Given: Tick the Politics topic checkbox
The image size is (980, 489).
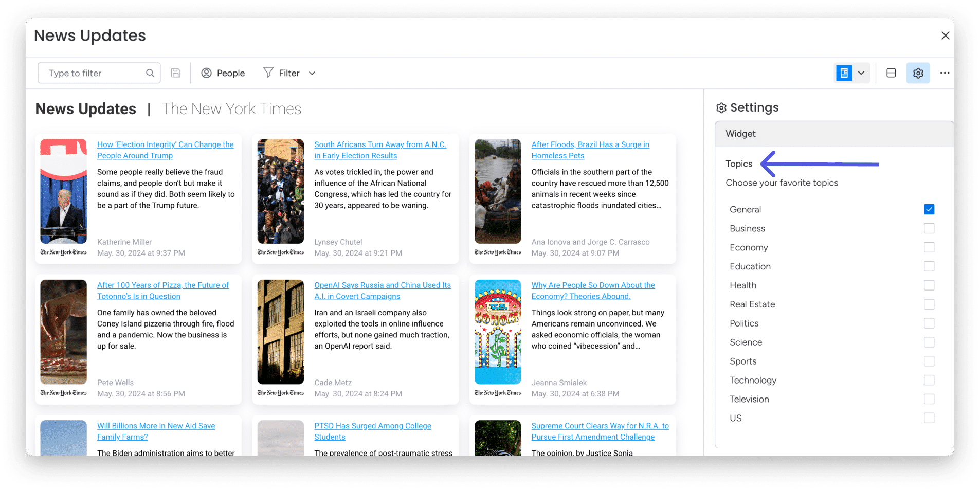Looking at the screenshot, I should click(929, 323).
